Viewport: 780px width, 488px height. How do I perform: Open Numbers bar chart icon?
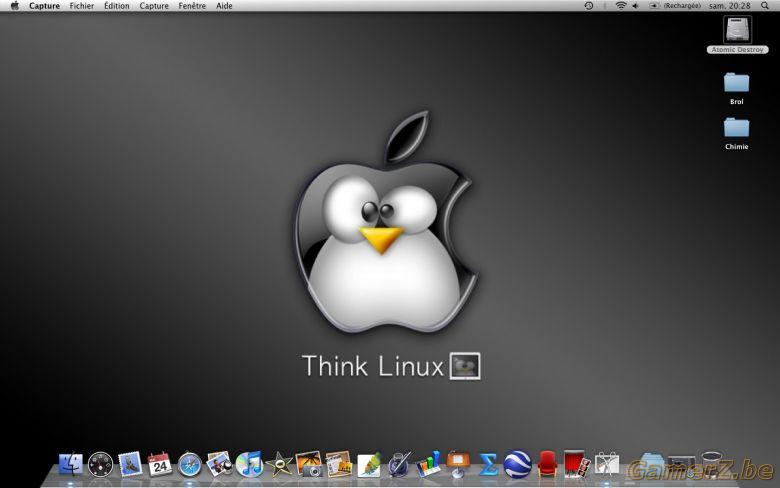(428, 464)
